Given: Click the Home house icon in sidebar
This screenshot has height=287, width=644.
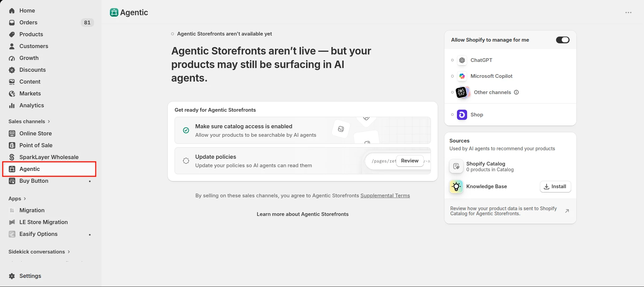Looking at the screenshot, I should [x=12, y=11].
